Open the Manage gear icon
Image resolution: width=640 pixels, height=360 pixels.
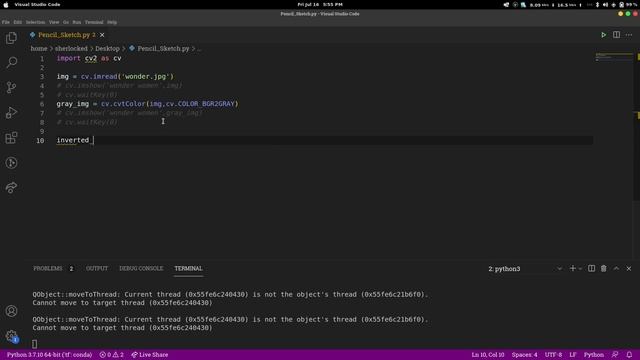11,336
